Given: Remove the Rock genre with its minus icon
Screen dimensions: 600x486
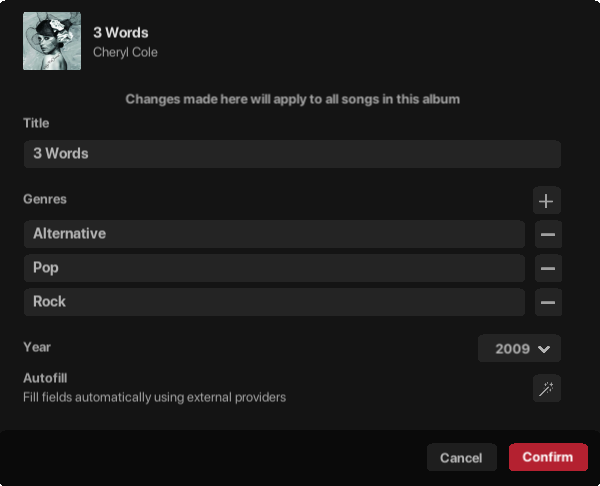Looking at the screenshot, I should click(x=547, y=302).
